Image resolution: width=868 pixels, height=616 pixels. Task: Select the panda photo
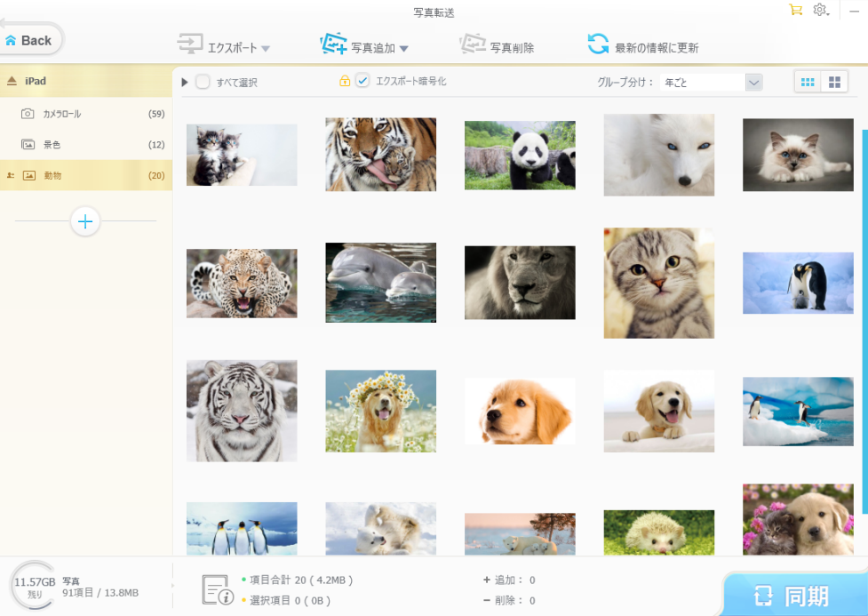tap(520, 155)
